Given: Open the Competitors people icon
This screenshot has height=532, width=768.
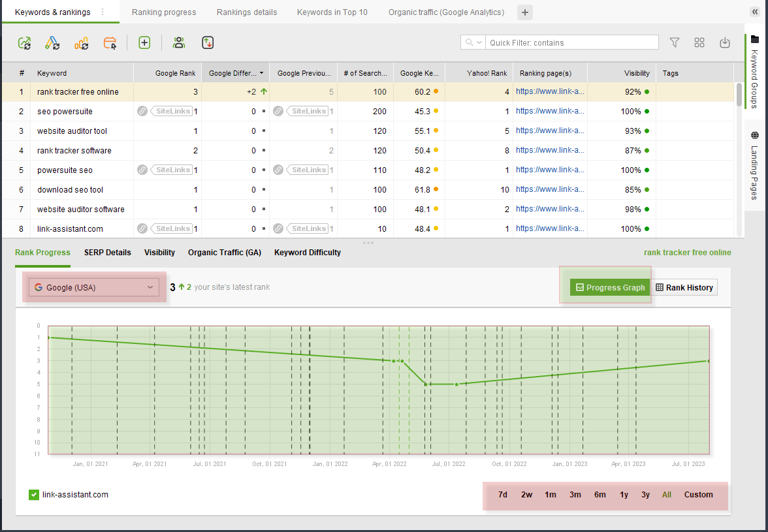Looking at the screenshot, I should tap(179, 43).
